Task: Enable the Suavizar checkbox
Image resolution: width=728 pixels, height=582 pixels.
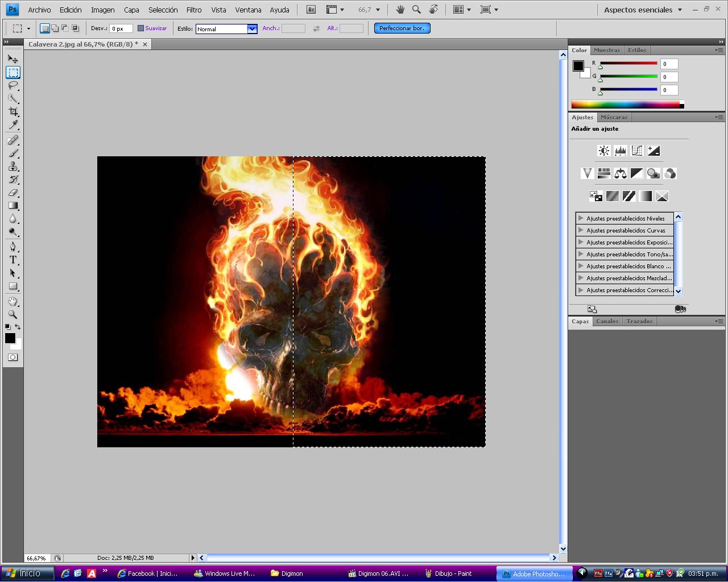Action: click(x=141, y=28)
